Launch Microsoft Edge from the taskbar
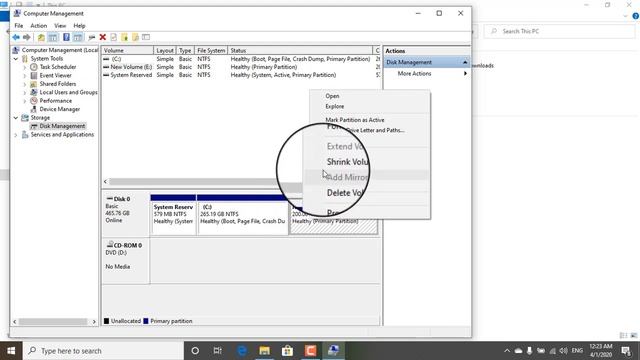The width and height of the screenshot is (640, 360). (242, 351)
